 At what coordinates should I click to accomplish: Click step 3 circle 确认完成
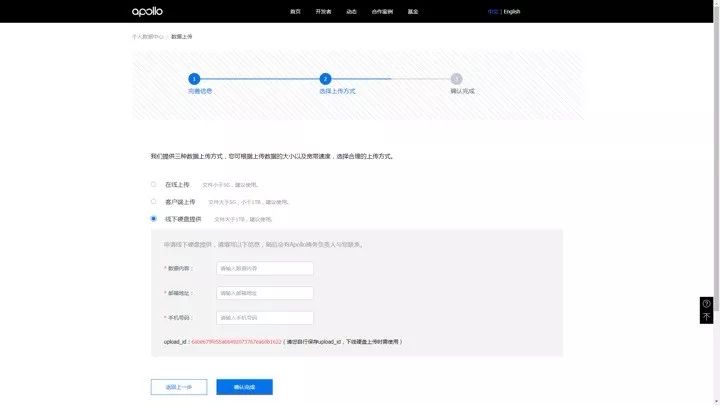click(456, 79)
